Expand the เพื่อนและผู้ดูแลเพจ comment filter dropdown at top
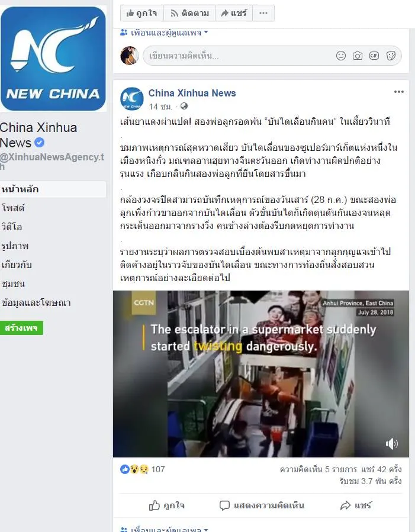Viewport: 415px width, 532px height. (x=164, y=33)
